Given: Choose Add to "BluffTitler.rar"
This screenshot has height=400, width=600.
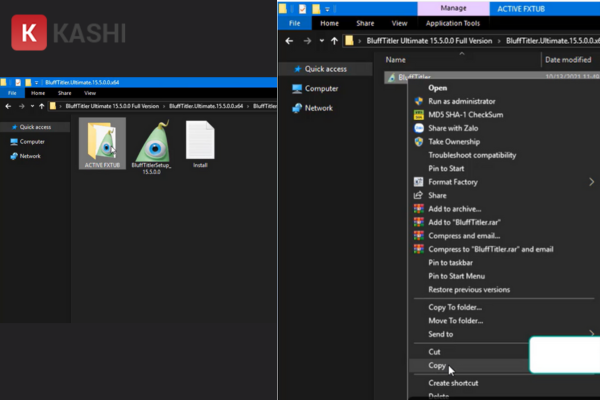Looking at the screenshot, I should 464,222.
